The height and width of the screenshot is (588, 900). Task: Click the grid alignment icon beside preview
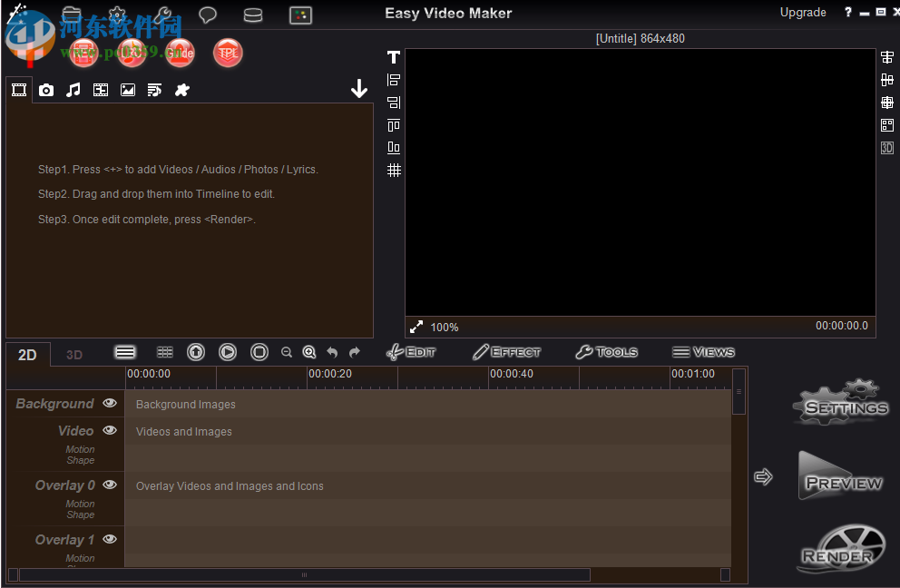(x=393, y=170)
